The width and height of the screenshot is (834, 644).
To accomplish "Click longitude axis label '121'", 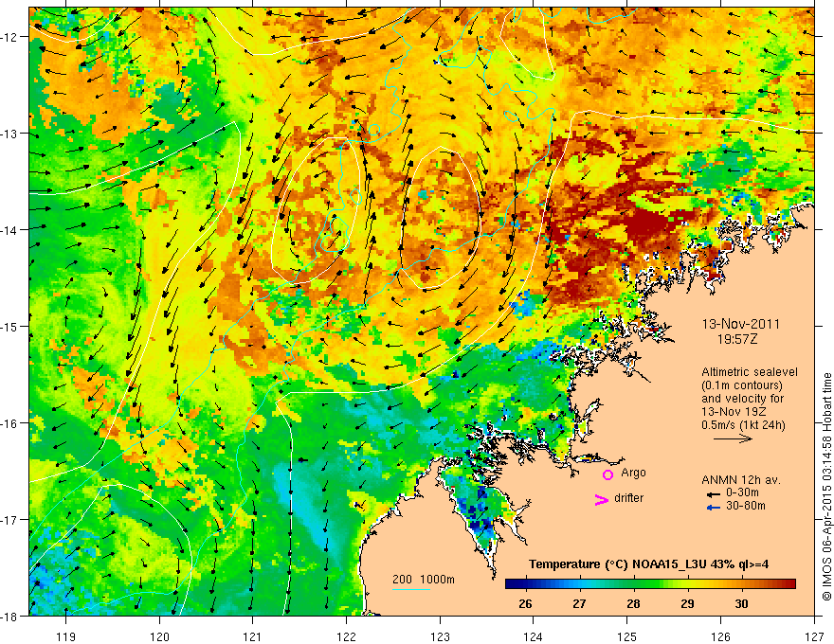I will coord(253,636).
